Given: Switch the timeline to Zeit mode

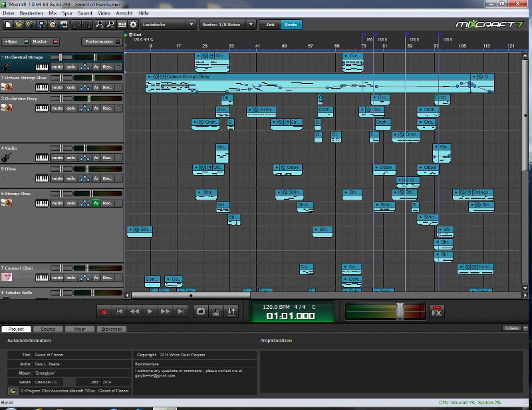Looking at the screenshot, I should (270, 25).
